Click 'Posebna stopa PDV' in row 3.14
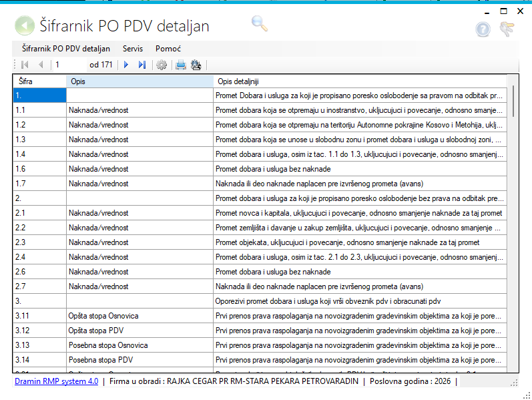Image resolution: width=532 pixels, height=400 pixels. tap(101, 360)
